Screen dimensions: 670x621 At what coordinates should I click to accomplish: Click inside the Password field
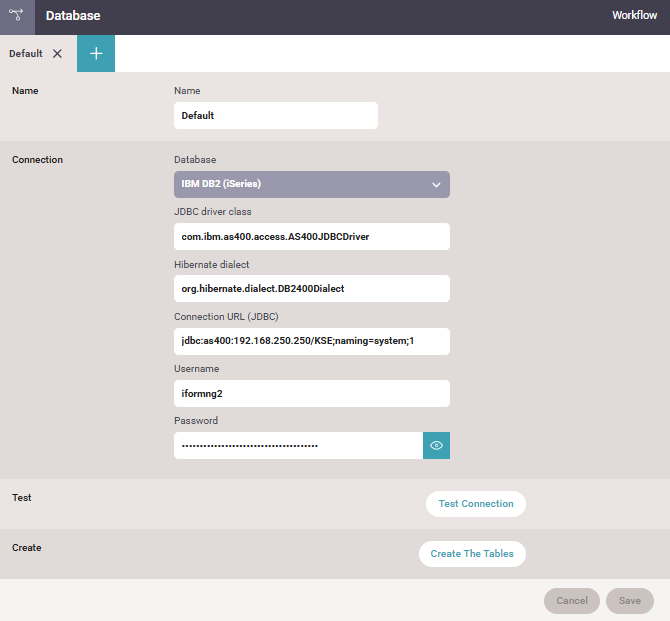coord(298,446)
